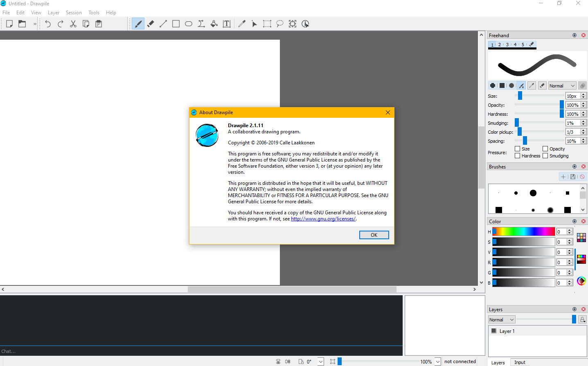
Task: Open the Session menu
Action: coord(74,13)
